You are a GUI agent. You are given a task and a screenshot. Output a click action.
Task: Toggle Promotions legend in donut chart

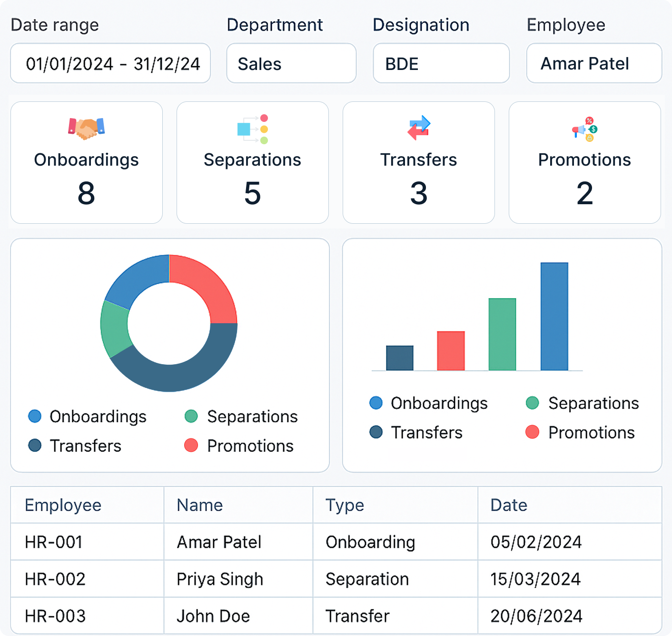click(x=239, y=446)
